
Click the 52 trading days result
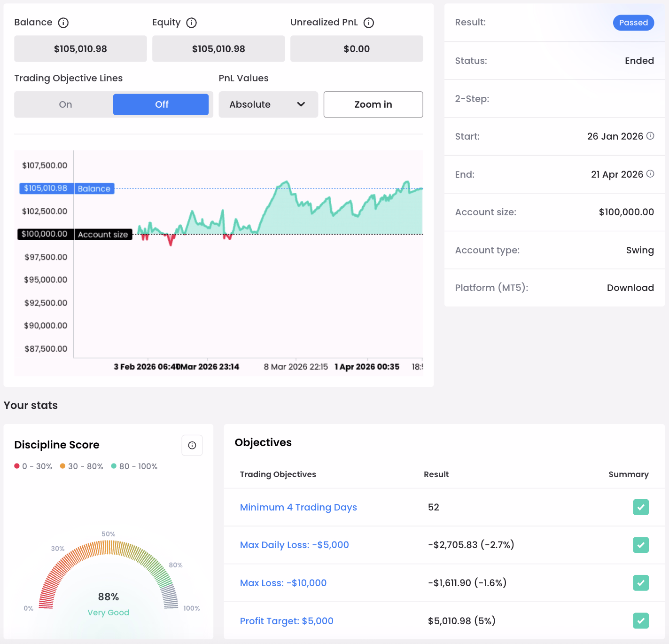coord(434,507)
